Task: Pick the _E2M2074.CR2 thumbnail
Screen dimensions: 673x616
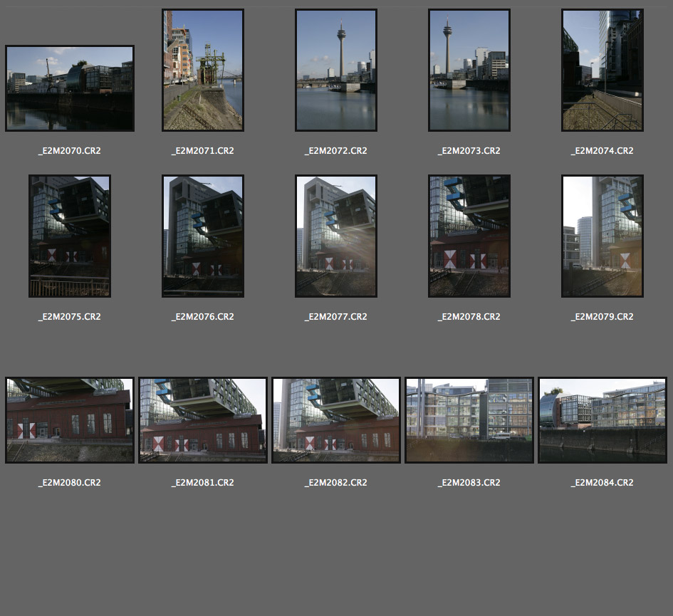Action: (x=602, y=70)
